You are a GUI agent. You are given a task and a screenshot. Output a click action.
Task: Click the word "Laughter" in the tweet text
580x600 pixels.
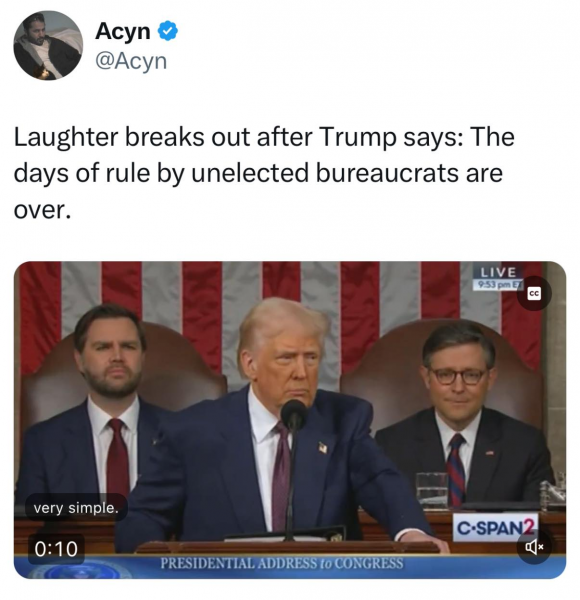point(66,138)
